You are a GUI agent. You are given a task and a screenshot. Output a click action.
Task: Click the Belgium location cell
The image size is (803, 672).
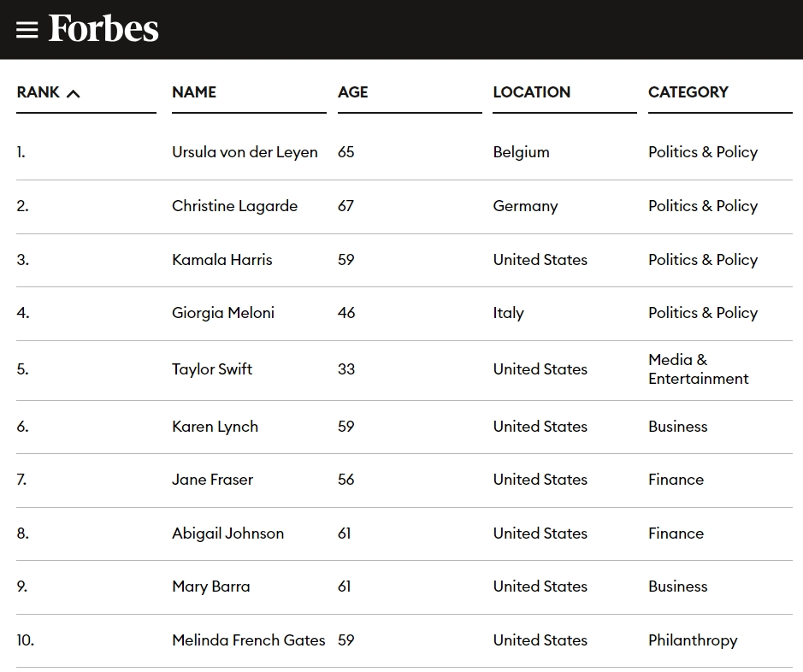[522, 152]
